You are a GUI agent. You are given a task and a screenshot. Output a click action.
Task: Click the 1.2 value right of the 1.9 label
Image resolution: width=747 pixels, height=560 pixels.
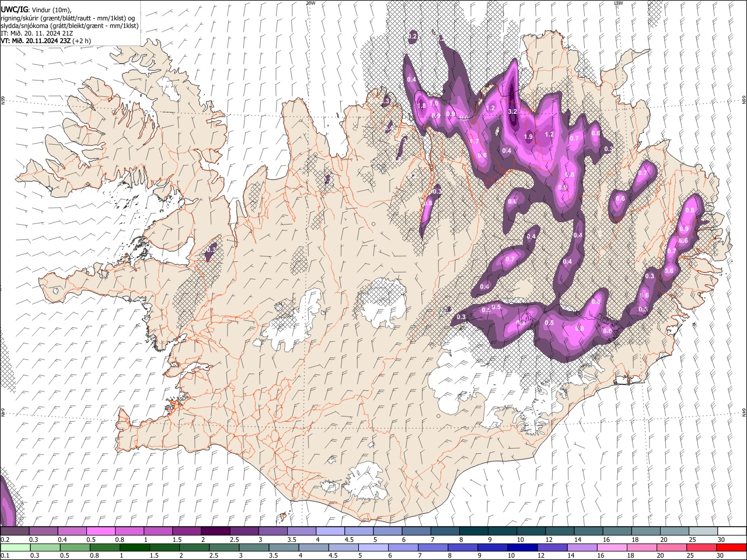pyautogui.click(x=549, y=134)
